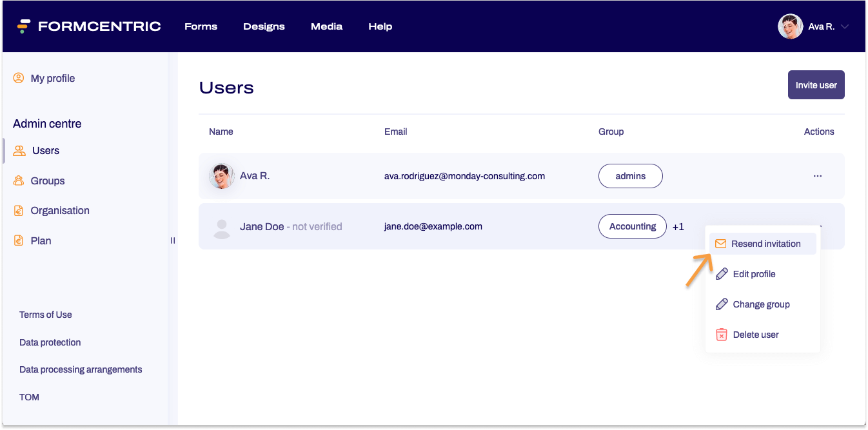Click the Organisation document icon
The image size is (868, 430).
(18, 210)
